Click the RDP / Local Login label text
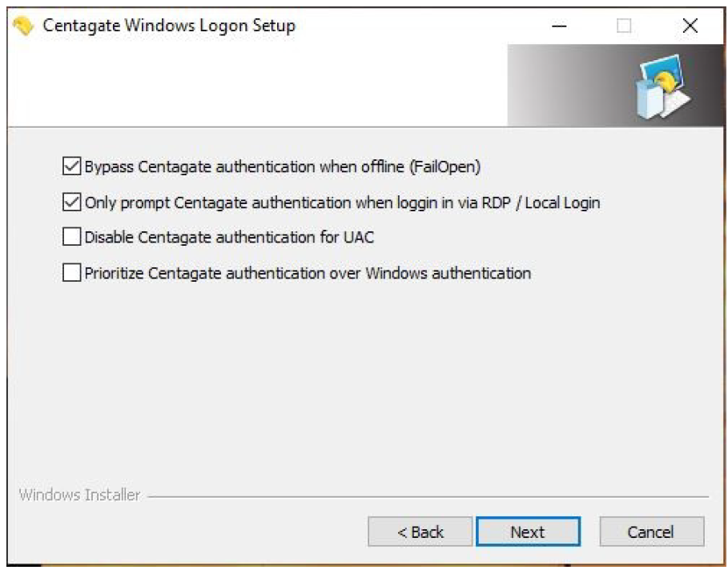Image resolution: width=728 pixels, height=570 pixels. coord(343,203)
